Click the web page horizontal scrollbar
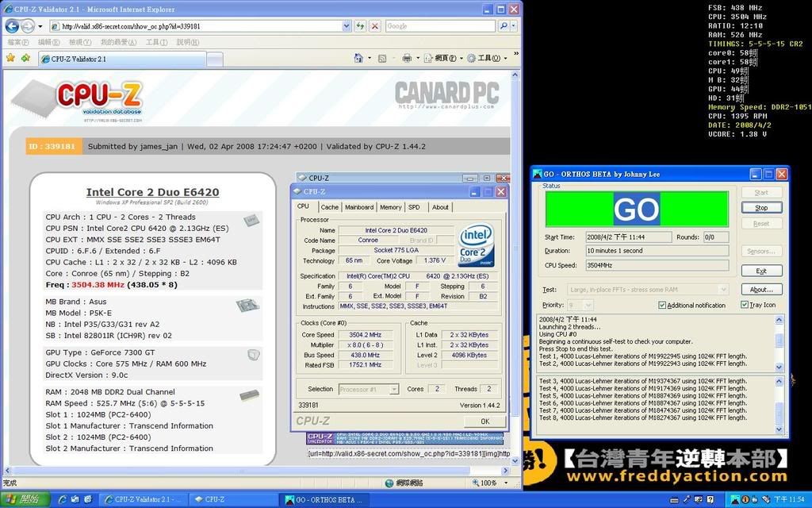Viewport: 812px width, 508px height. click(257, 471)
